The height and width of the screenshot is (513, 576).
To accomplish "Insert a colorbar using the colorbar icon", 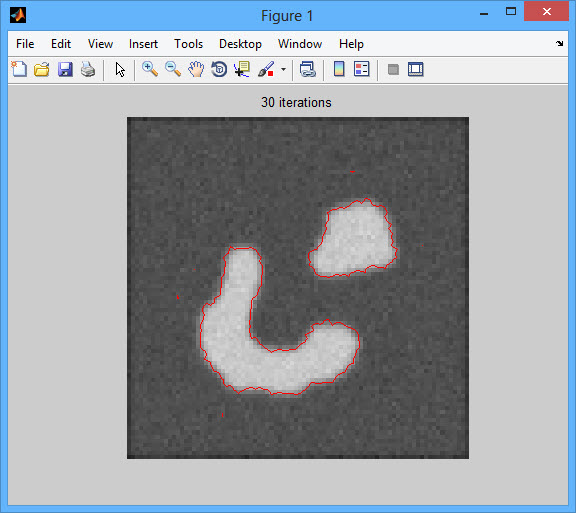I will (x=339, y=69).
